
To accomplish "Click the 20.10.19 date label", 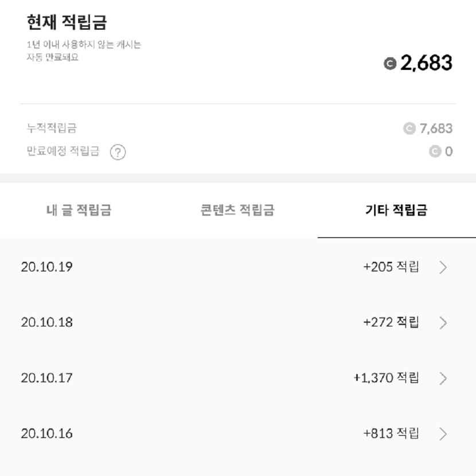I will point(47,267).
